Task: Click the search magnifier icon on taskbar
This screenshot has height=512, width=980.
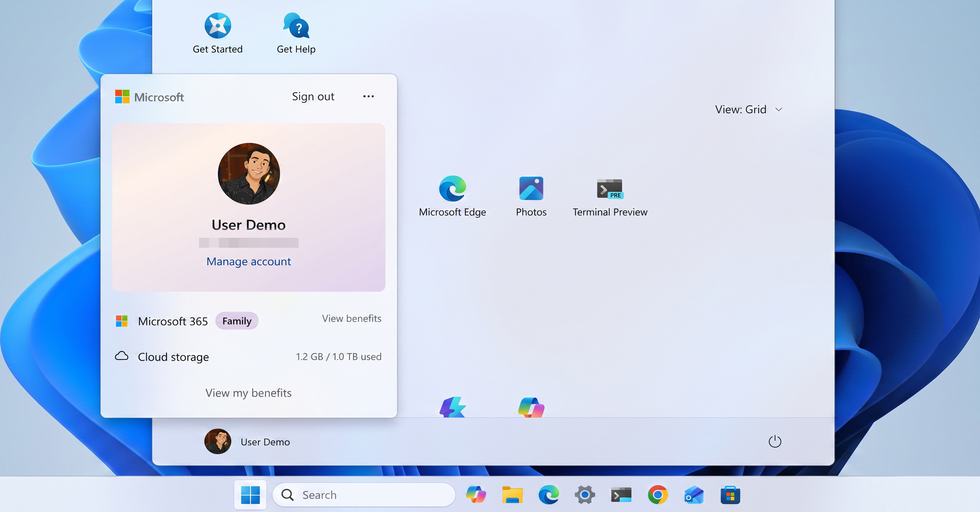Action: click(287, 495)
